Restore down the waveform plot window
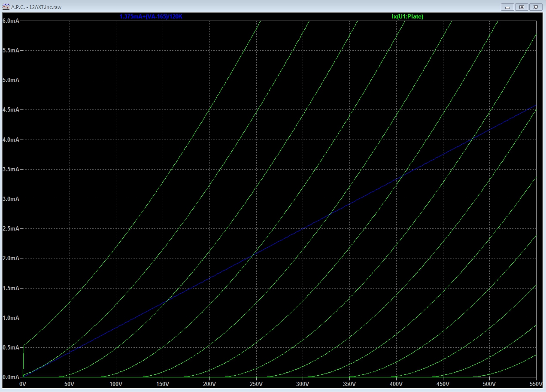Screen dimensions: 546x392 point(522,7)
